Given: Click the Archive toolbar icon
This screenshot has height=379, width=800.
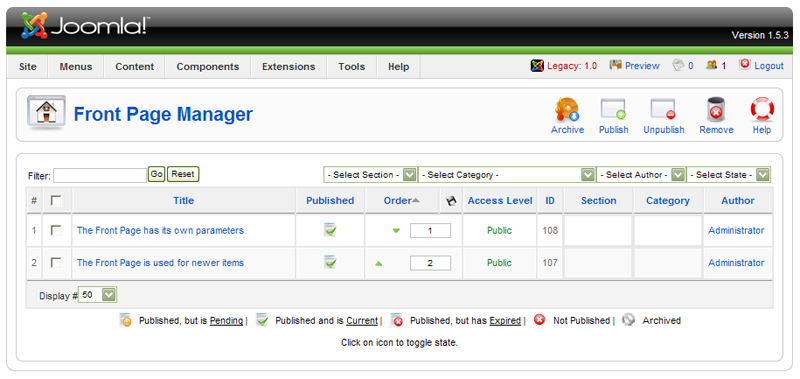Looking at the screenshot, I should [x=567, y=109].
